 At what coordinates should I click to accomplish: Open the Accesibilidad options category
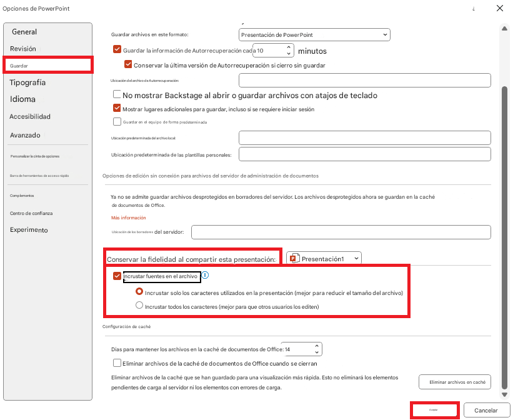[x=30, y=116]
